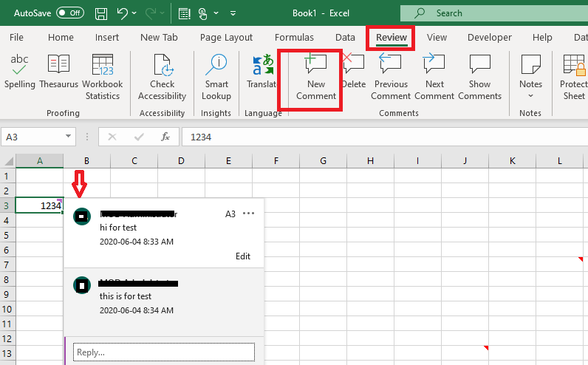Click the Save icon in title bar
The height and width of the screenshot is (365, 588).
point(101,13)
